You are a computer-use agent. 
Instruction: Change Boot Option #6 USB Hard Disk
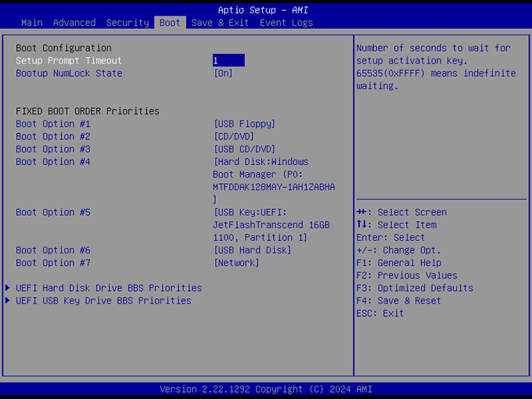252,250
